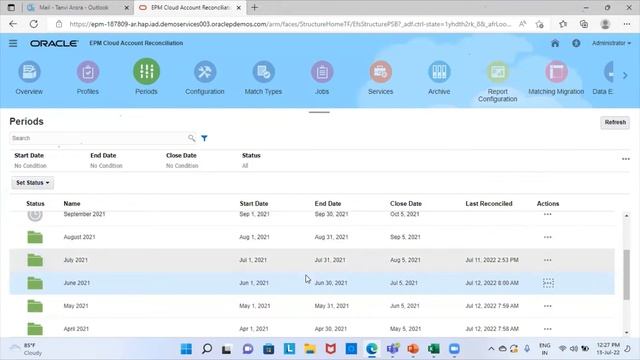The image size is (640, 360).
Task: Sort by Last Reconciled column header
Action: coord(489,203)
